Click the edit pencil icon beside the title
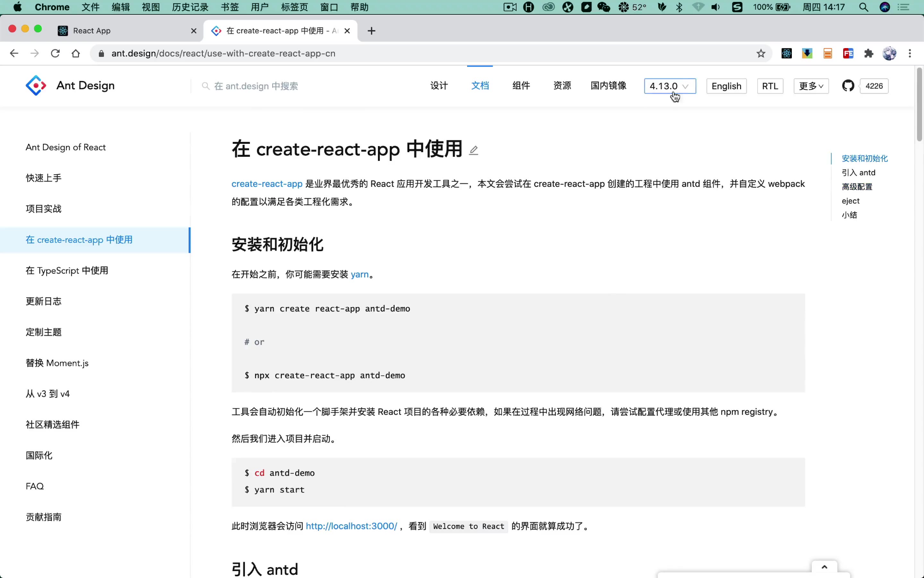Screen dimensions: 924x578 coord(474,150)
